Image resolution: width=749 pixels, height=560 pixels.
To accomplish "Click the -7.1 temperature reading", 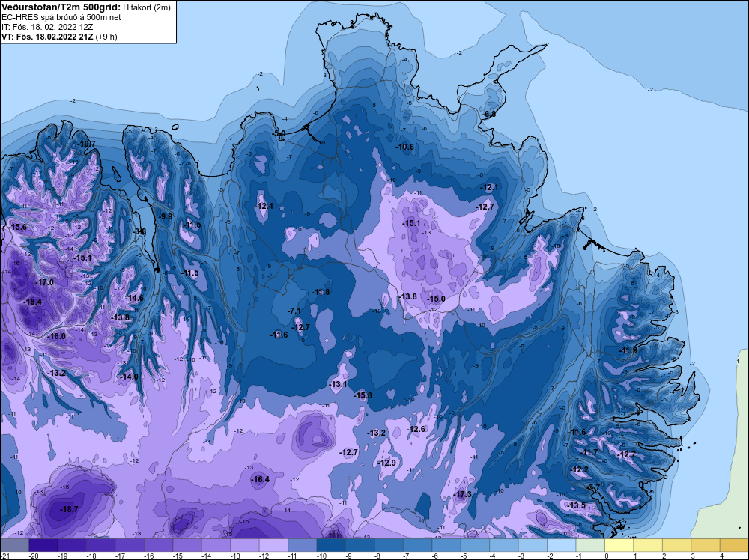I will click(x=294, y=311).
